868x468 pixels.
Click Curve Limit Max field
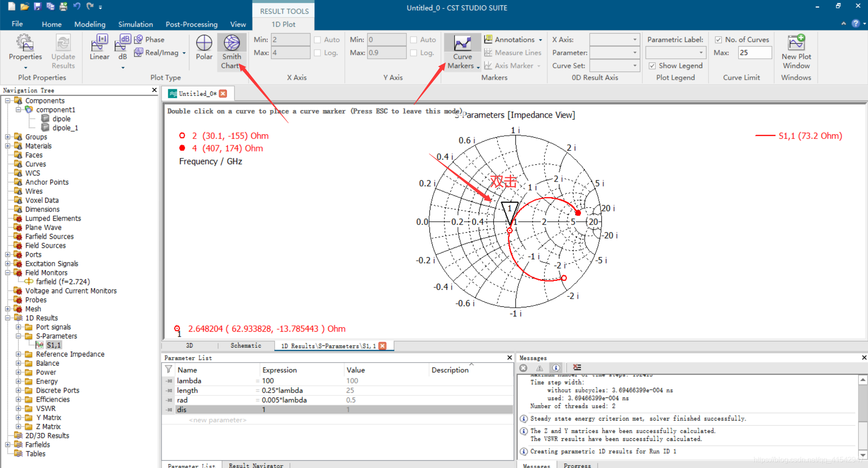754,53
